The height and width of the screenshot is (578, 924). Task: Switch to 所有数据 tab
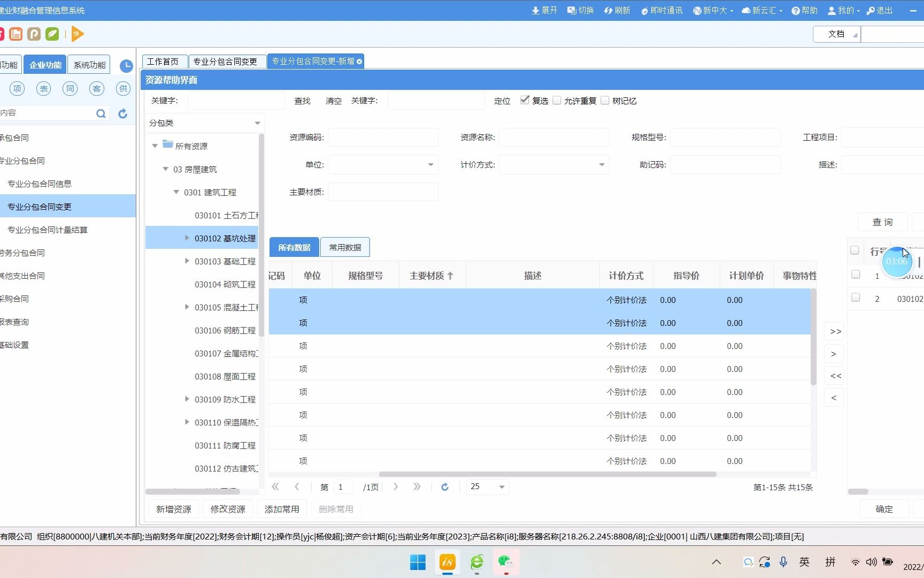294,247
